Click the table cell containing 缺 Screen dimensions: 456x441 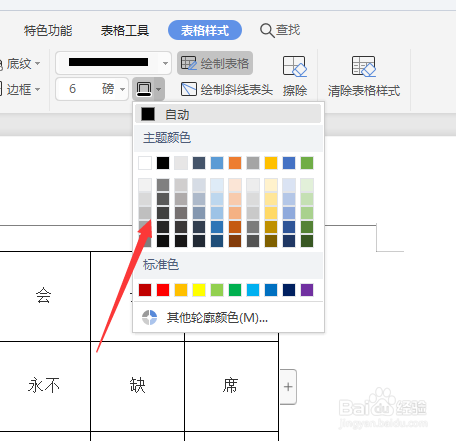pyautogui.click(x=137, y=386)
